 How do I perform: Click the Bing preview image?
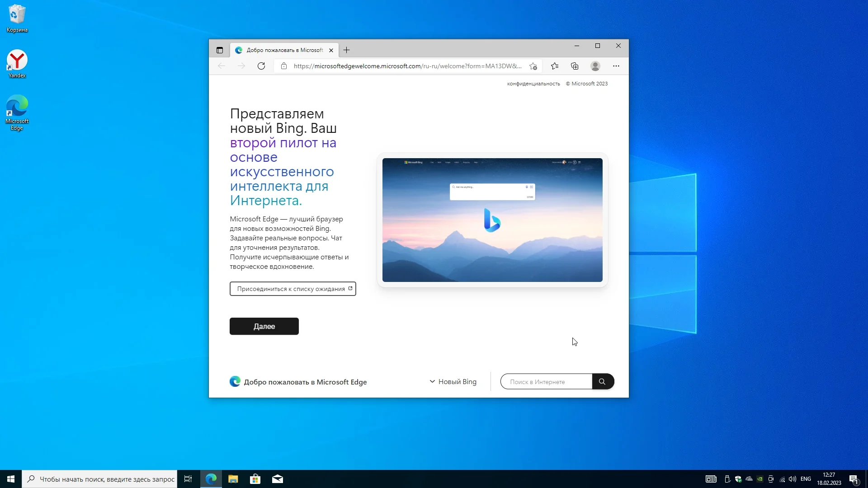pyautogui.click(x=492, y=220)
